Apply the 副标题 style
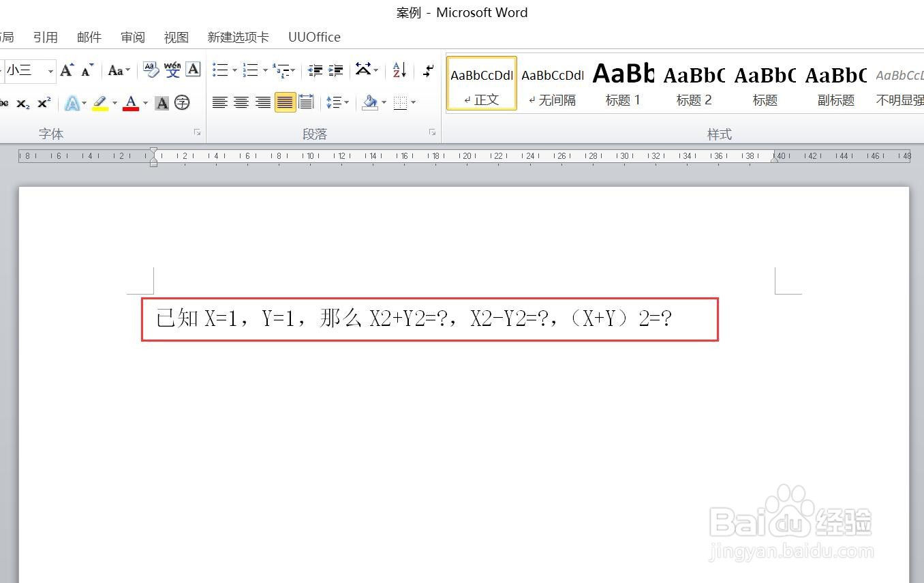 coord(836,83)
